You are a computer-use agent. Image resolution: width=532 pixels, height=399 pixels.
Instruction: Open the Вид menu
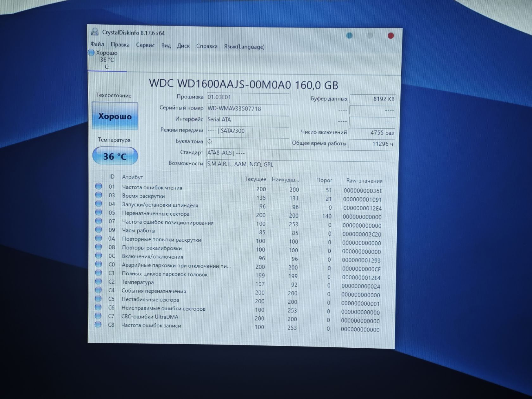(166, 46)
